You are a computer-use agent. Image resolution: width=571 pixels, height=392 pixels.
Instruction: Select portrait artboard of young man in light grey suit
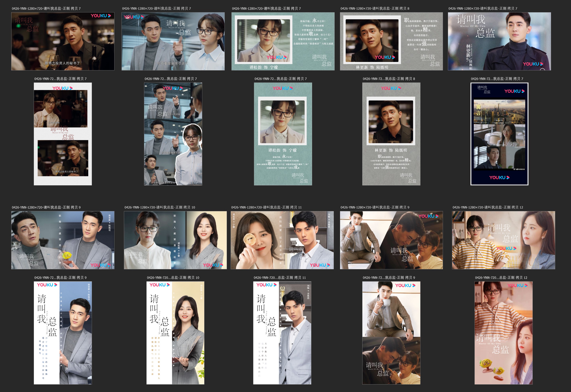pos(282,333)
